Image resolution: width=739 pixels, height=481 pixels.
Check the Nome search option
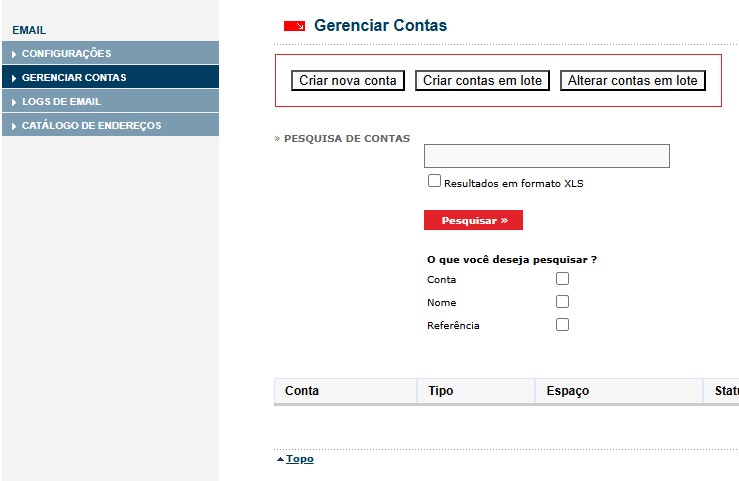[562, 302]
